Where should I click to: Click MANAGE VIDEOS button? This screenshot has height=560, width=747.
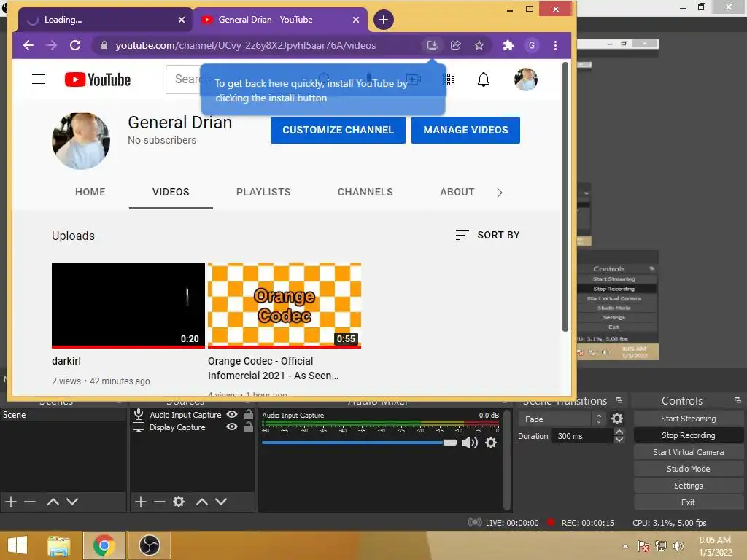pyautogui.click(x=465, y=130)
